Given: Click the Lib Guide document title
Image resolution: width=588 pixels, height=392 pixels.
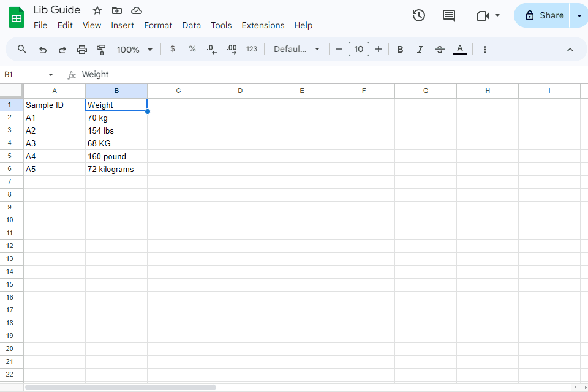Looking at the screenshot, I should 56,10.
